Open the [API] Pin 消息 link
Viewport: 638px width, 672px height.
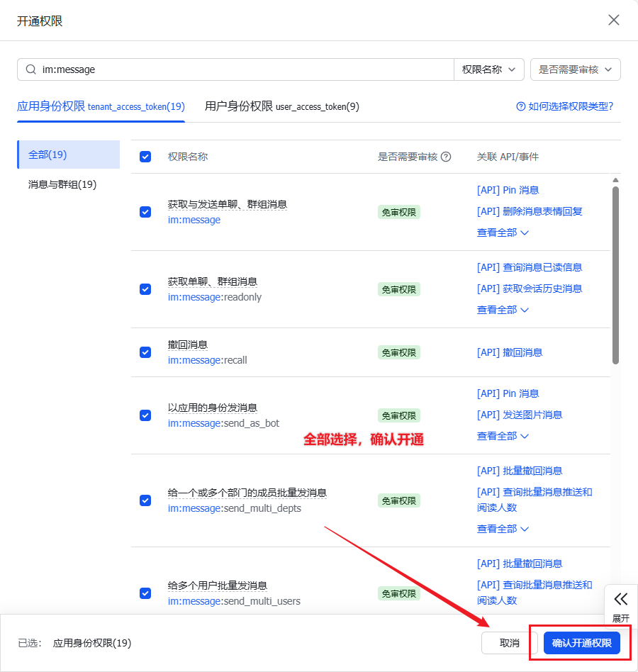click(508, 190)
